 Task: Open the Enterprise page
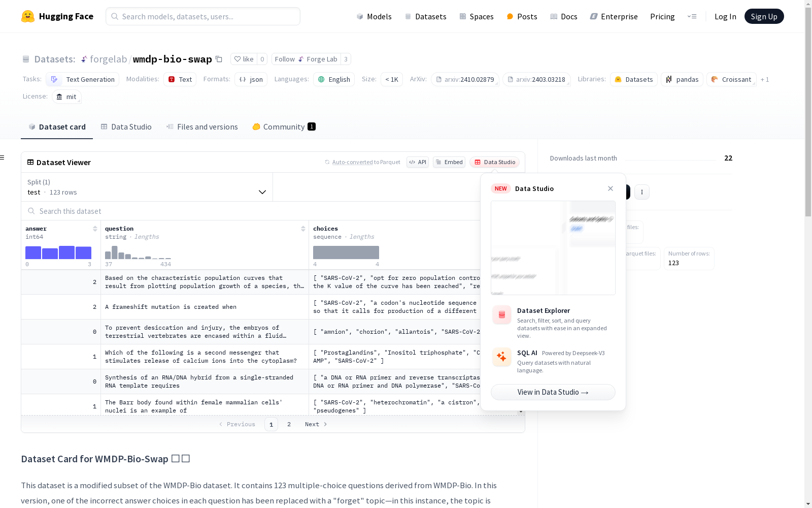[x=614, y=16]
